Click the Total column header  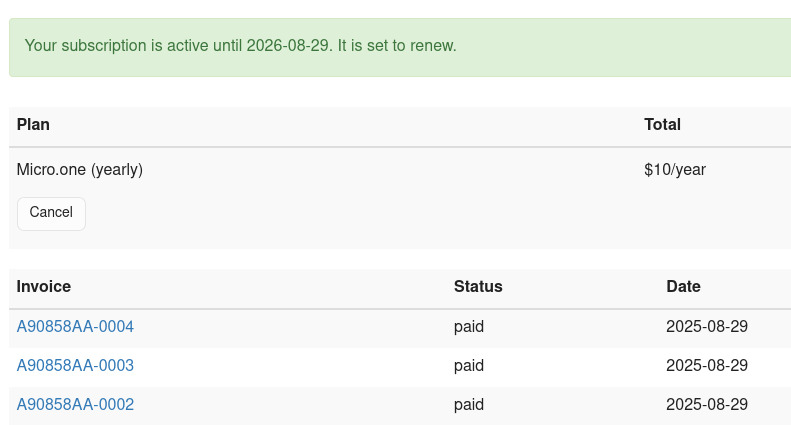662,125
